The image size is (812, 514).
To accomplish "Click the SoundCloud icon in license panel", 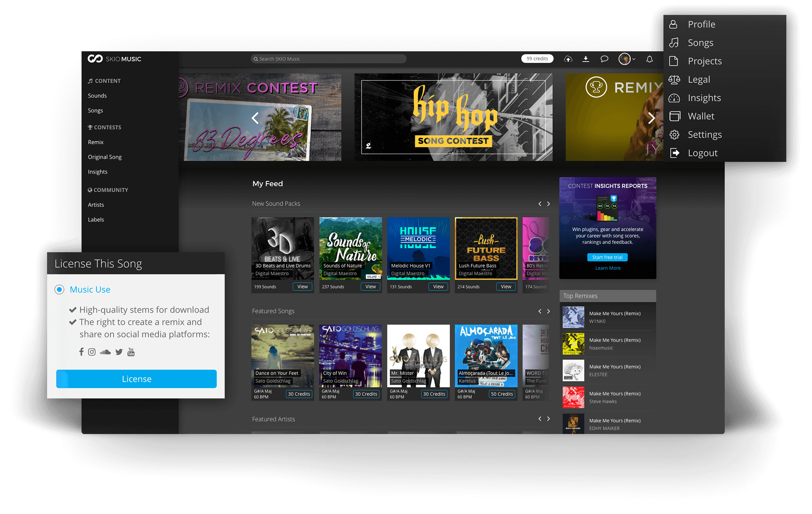I will click(105, 352).
